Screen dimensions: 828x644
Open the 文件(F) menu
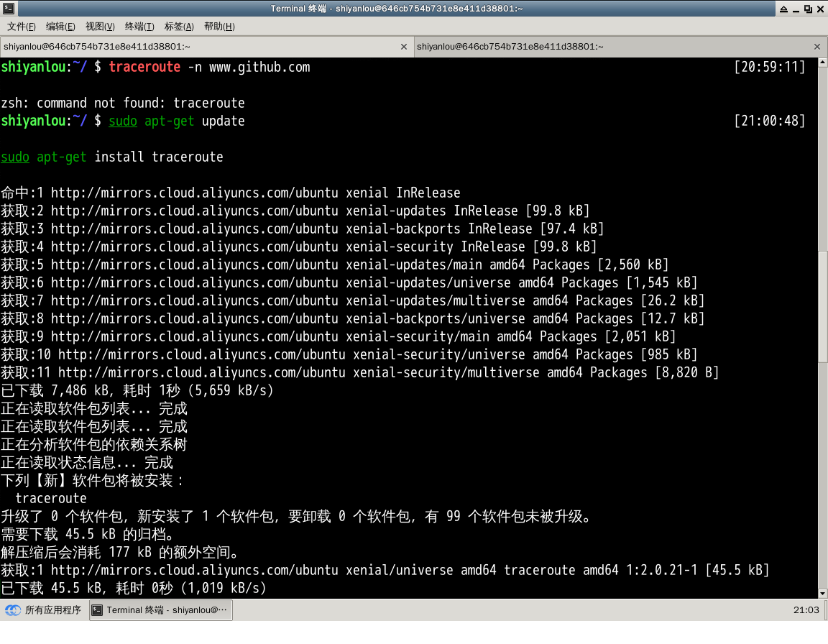coord(22,27)
